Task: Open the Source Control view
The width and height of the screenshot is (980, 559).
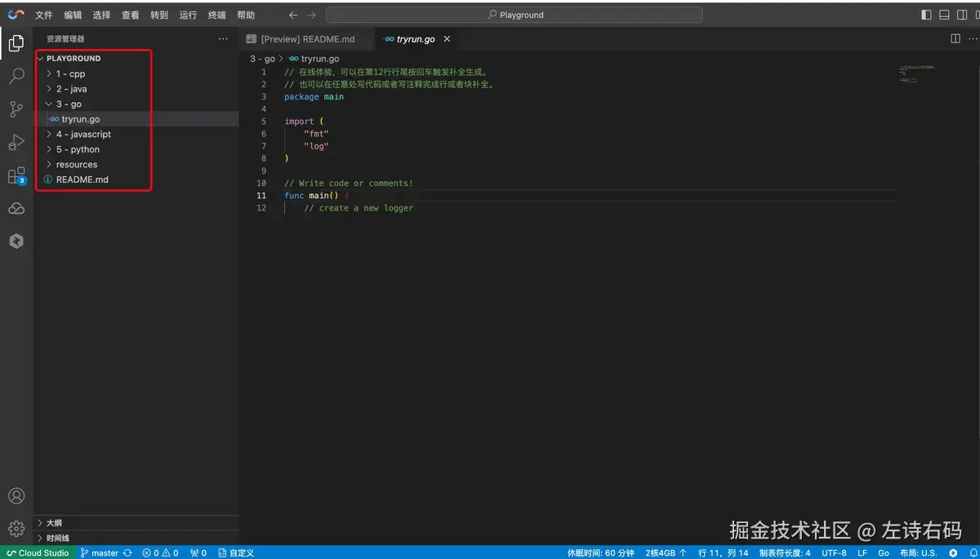Action: [16, 109]
